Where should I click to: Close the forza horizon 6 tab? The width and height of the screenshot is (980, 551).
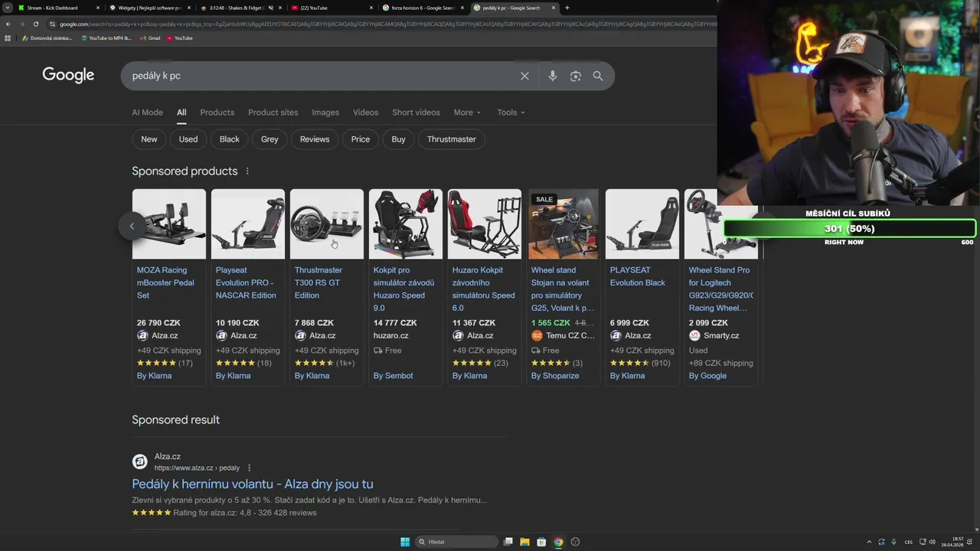462,8
